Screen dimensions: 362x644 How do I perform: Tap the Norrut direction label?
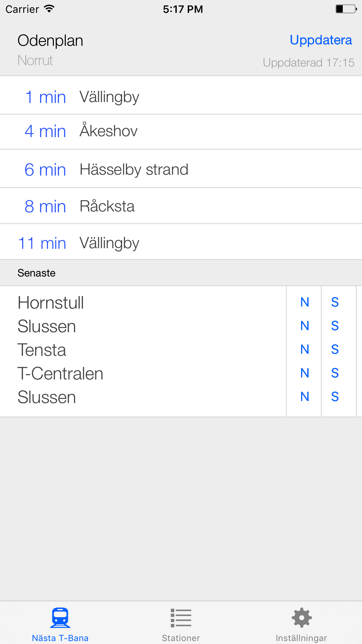tap(35, 60)
